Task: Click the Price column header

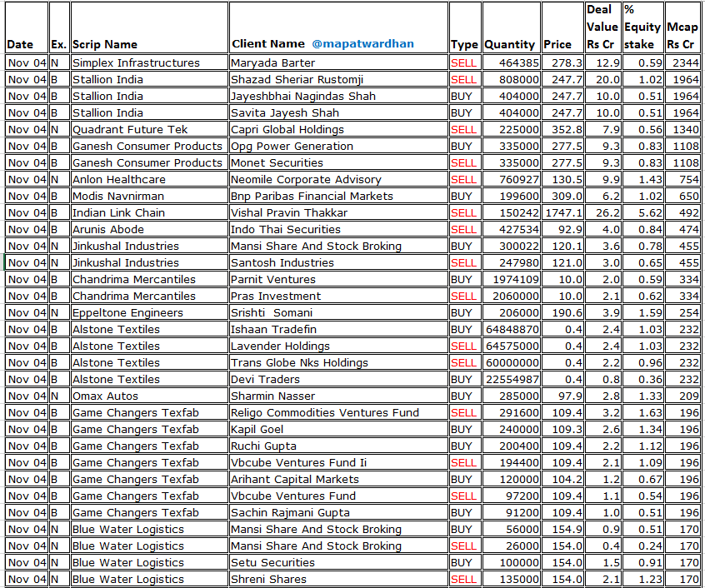Action: (x=563, y=27)
